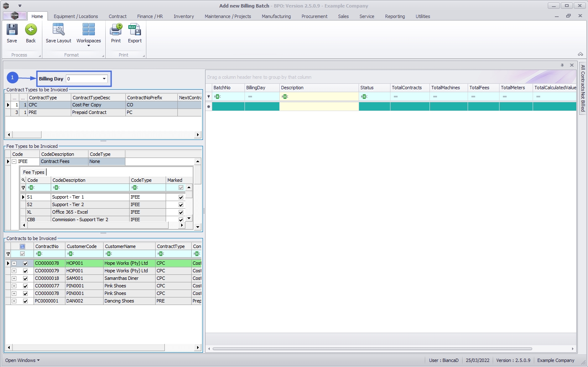Click the Export to XLSX icon

pyautogui.click(x=135, y=30)
